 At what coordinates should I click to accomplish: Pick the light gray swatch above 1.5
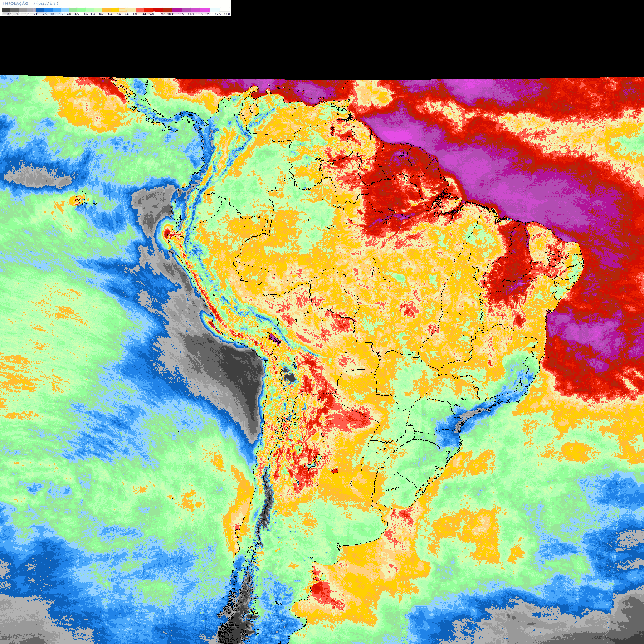coord(23,10)
